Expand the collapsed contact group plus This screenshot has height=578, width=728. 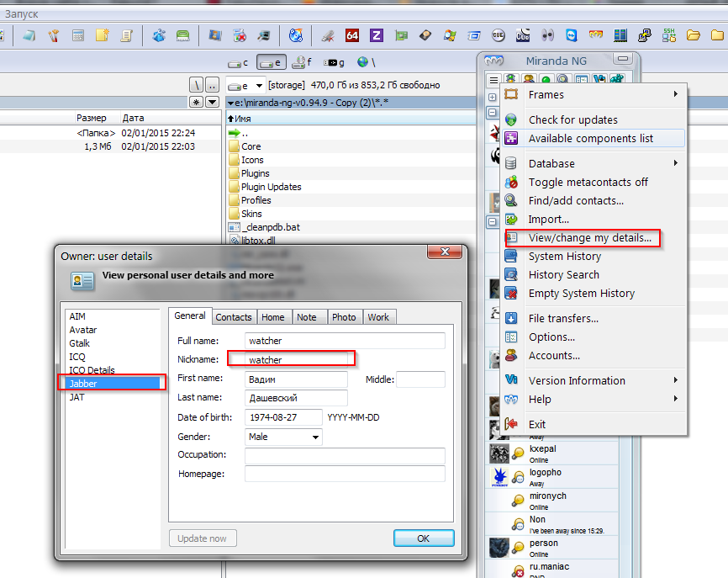(x=492, y=97)
